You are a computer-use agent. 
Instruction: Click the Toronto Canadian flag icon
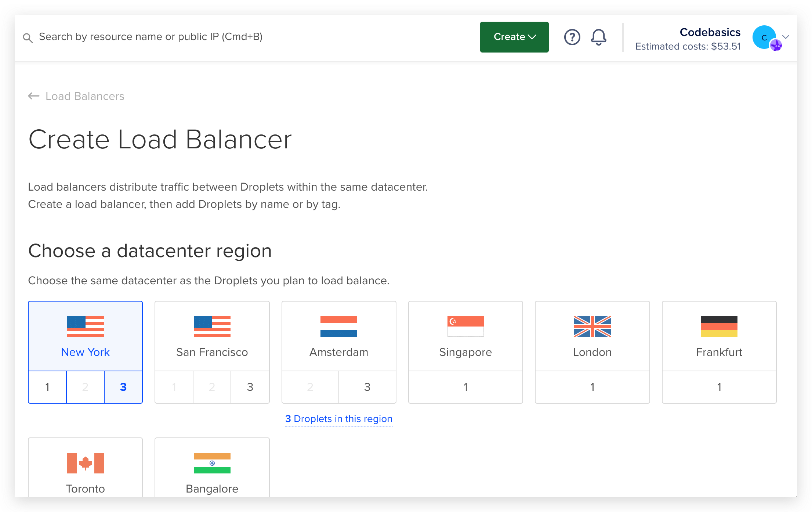86,462
